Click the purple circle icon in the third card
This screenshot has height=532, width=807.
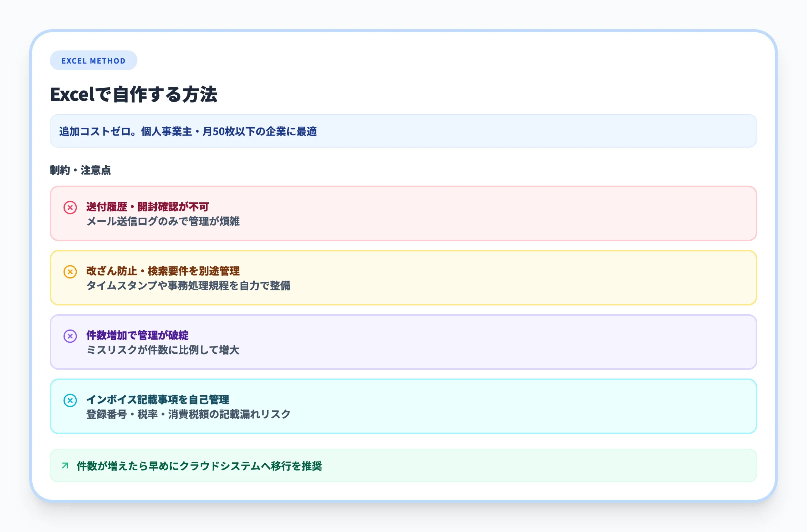tap(70, 336)
